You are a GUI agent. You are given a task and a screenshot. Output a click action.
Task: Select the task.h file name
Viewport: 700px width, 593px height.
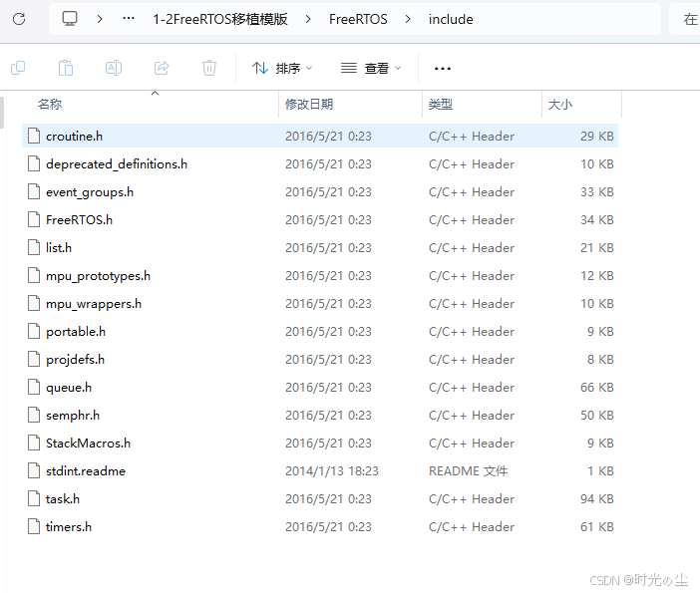[x=63, y=499]
